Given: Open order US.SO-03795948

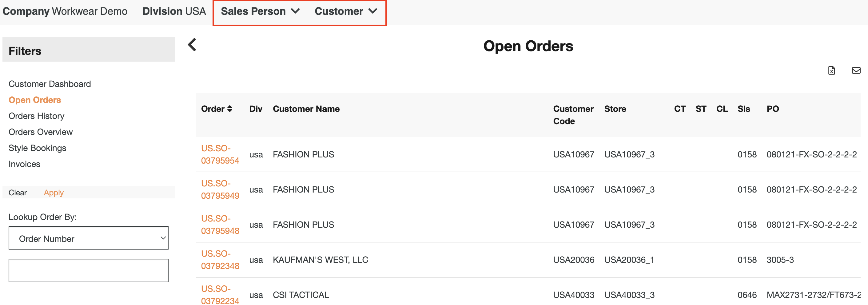Looking at the screenshot, I should click(220, 225).
